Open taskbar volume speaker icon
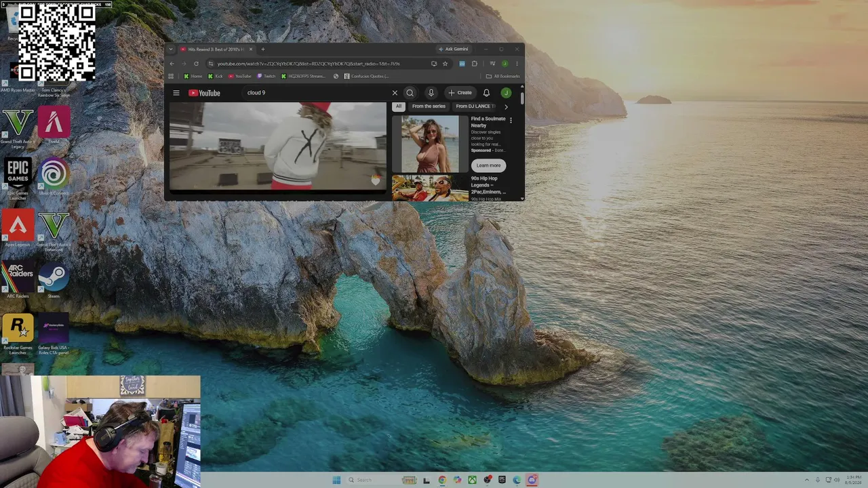This screenshot has height=488, width=868. click(837, 480)
